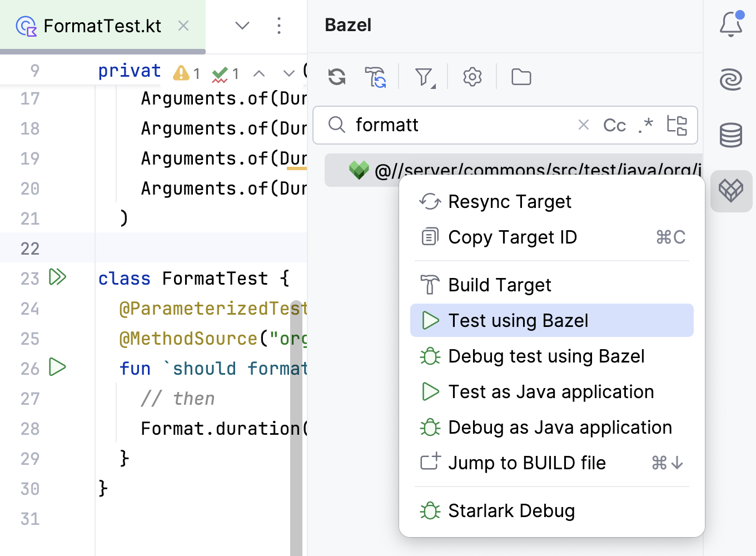The image size is (756, 556).
Task: Click the folder icon in the Bazel toolbar
Action: pyautogui.click(x=521, y=77)
